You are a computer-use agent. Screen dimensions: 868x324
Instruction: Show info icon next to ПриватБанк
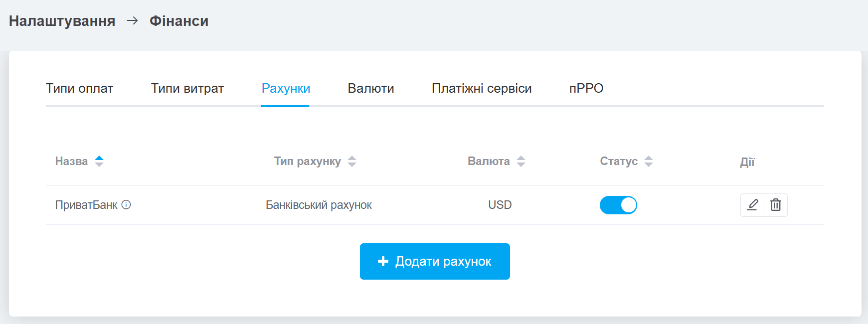coord(126,205)
